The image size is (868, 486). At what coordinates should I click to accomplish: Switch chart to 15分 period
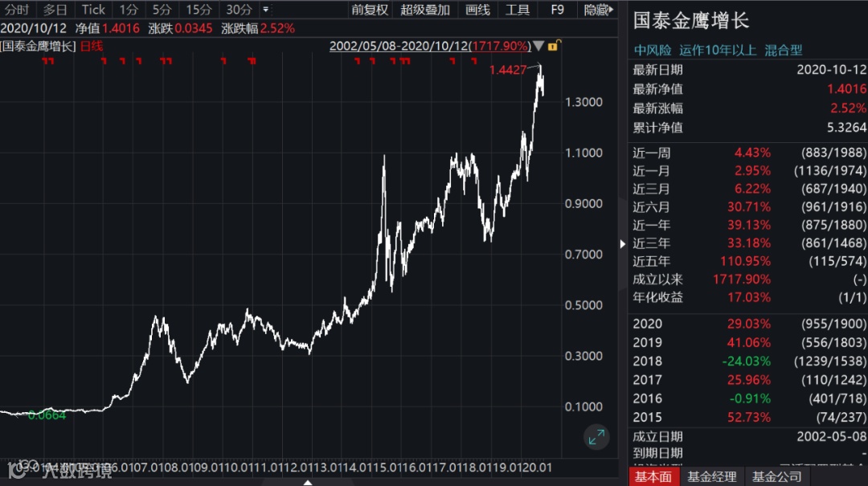tap(199, 10)
